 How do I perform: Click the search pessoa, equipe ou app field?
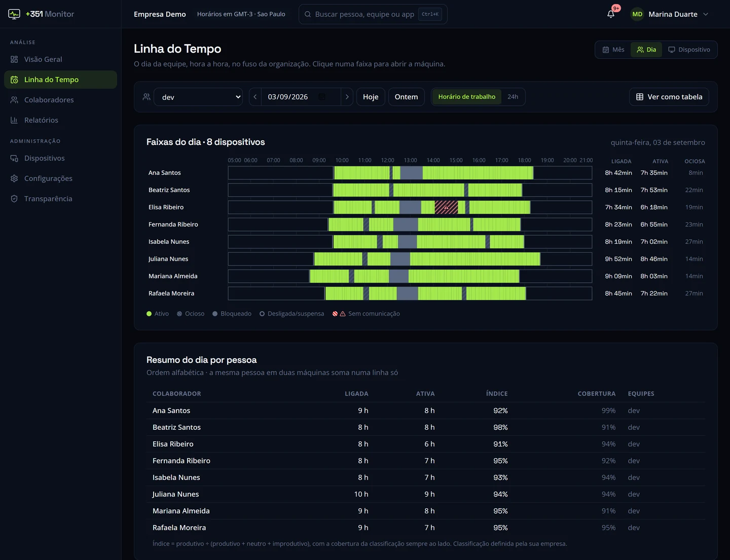pos(373,14)
